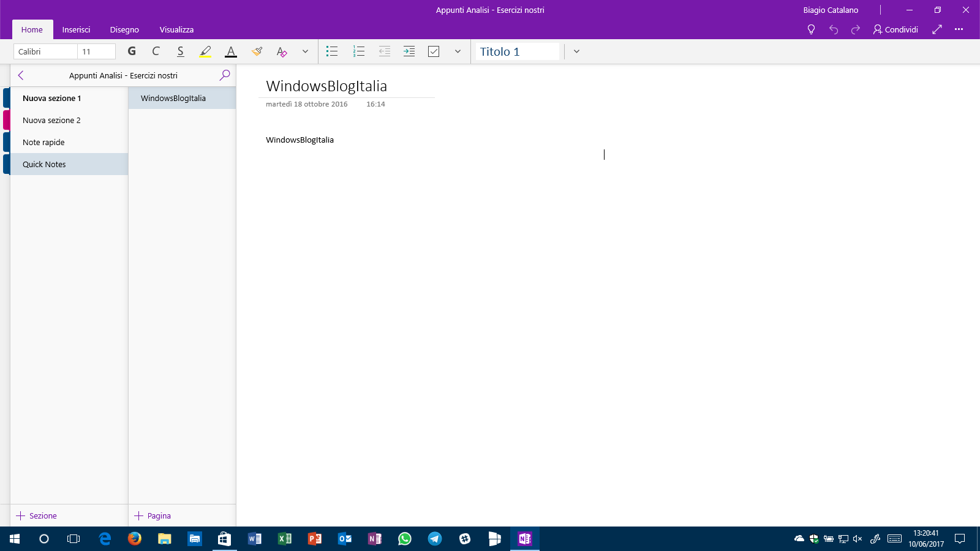Click the WindowsBlogItalia note body text
The width and height of the screenshot is (980, 551).
[300, 140]
